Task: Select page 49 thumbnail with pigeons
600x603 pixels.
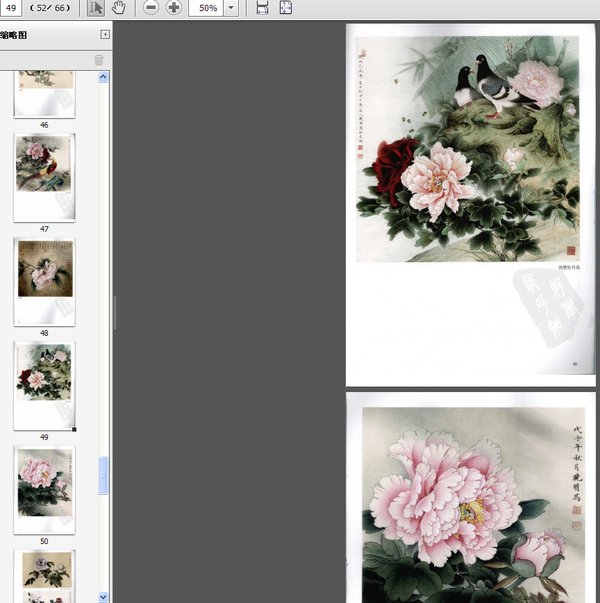Action: (x=44, y=386)
